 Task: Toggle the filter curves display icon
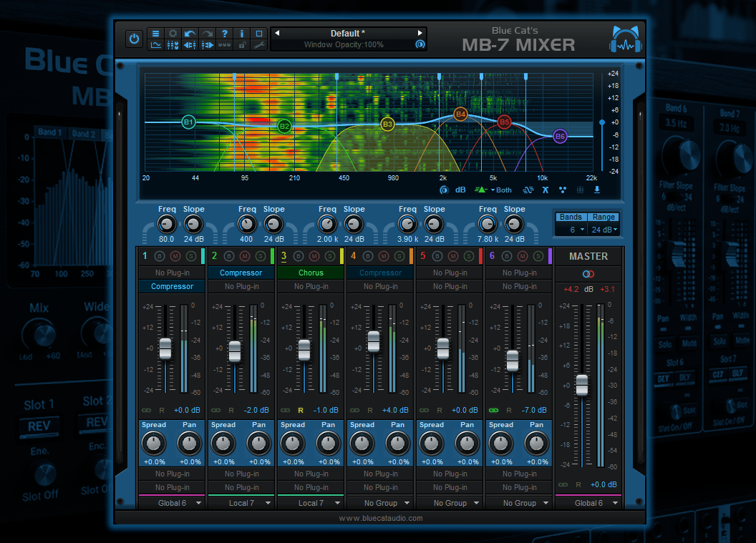click(528, 190)
